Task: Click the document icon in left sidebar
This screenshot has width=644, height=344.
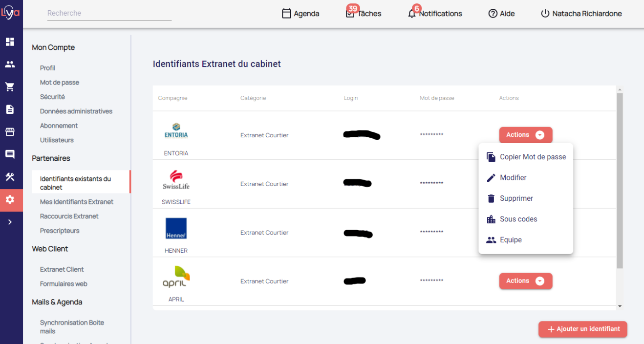Action: coord(10,109)
